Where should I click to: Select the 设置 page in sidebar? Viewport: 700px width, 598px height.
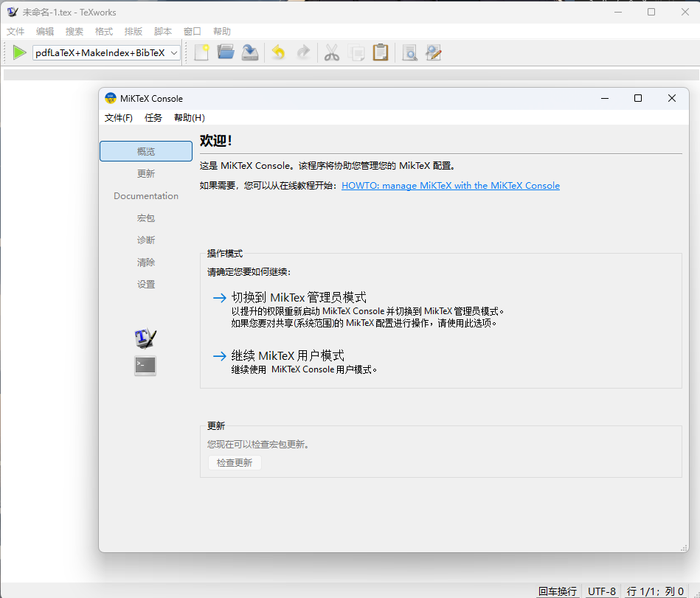tap(146, 285)
